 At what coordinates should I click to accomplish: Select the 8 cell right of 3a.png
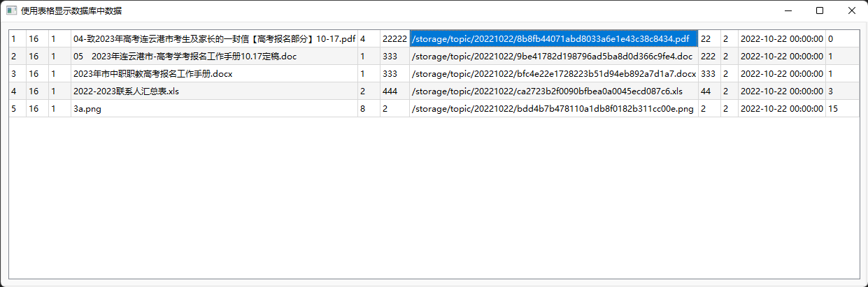click(x=369, y=109)
